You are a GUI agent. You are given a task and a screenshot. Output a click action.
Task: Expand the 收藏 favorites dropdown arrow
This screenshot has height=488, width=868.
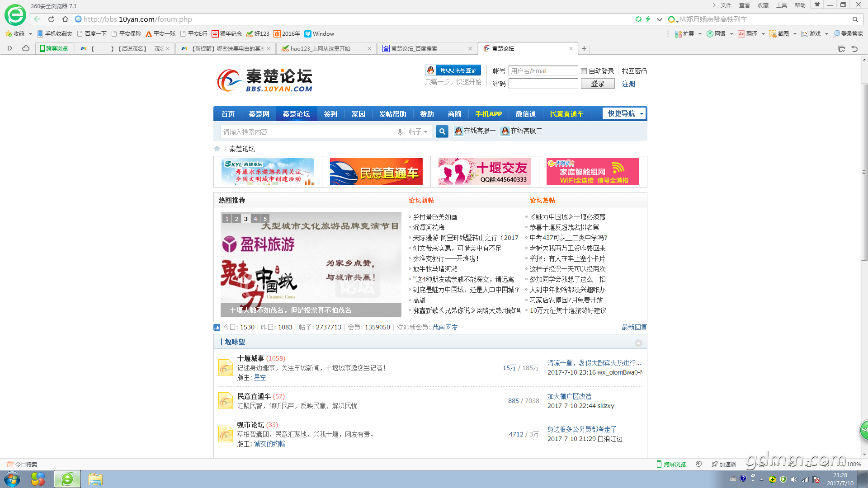pyautogui.click(x=30, y=34)
